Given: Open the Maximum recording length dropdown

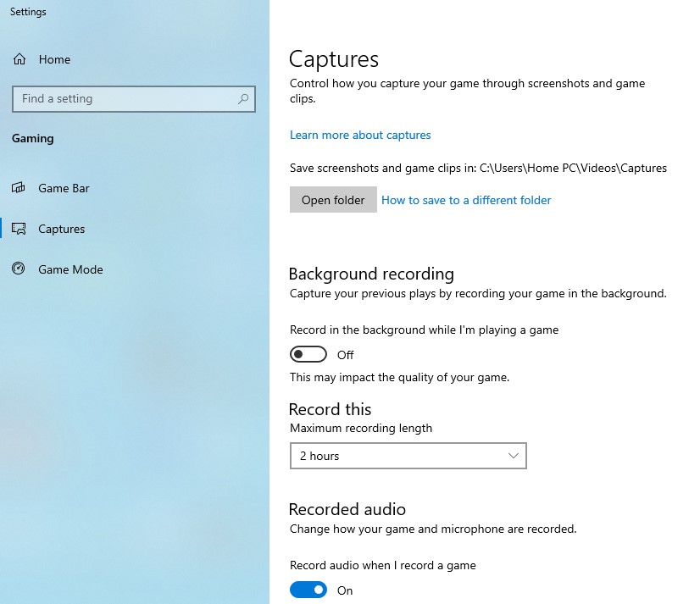Looking at the screenshot, I should pos(408,456).
